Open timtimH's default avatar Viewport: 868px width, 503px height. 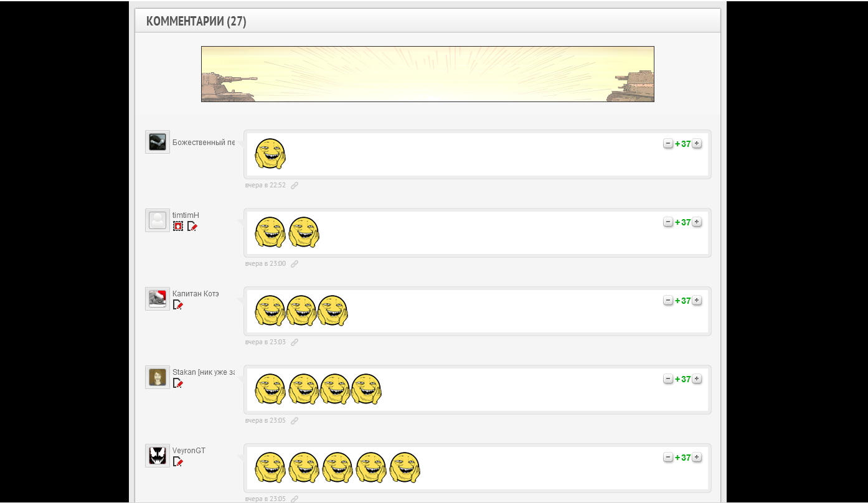(158, 220)
